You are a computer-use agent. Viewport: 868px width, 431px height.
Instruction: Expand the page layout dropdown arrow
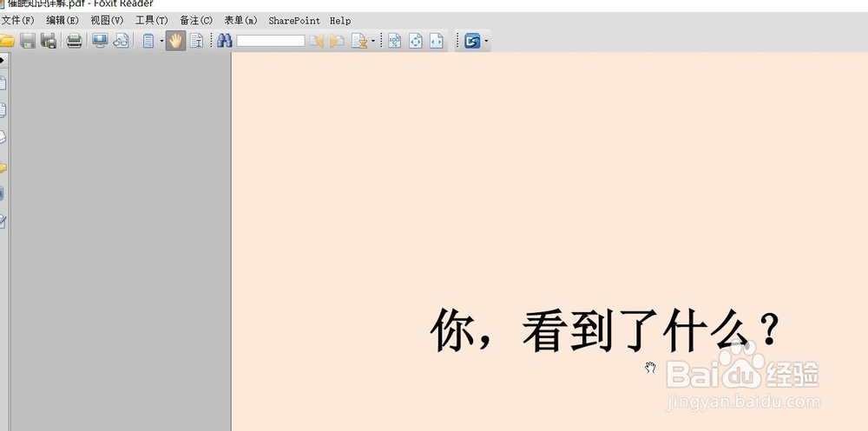point(161,41)
